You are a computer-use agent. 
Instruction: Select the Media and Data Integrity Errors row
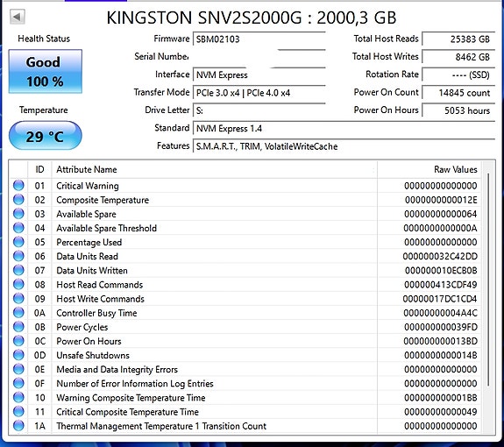click(x=245, y=369)
